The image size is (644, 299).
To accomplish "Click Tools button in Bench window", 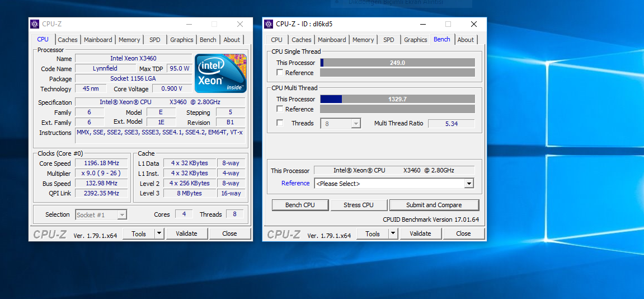I will (x=373, y=233).
